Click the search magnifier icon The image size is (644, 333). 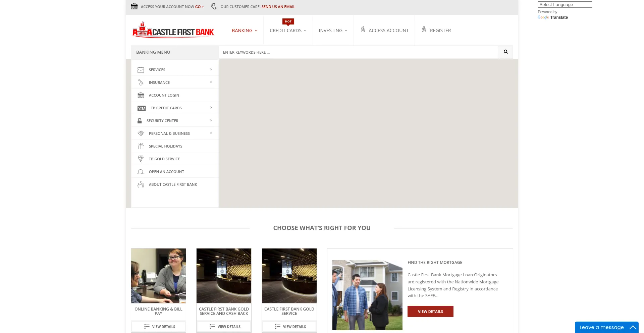tap(505, 52)
